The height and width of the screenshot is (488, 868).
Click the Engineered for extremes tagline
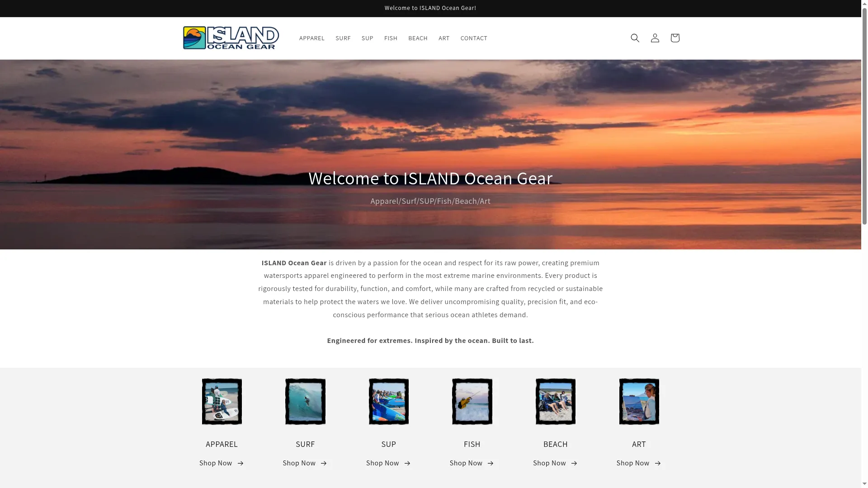[x=430, y=341]
